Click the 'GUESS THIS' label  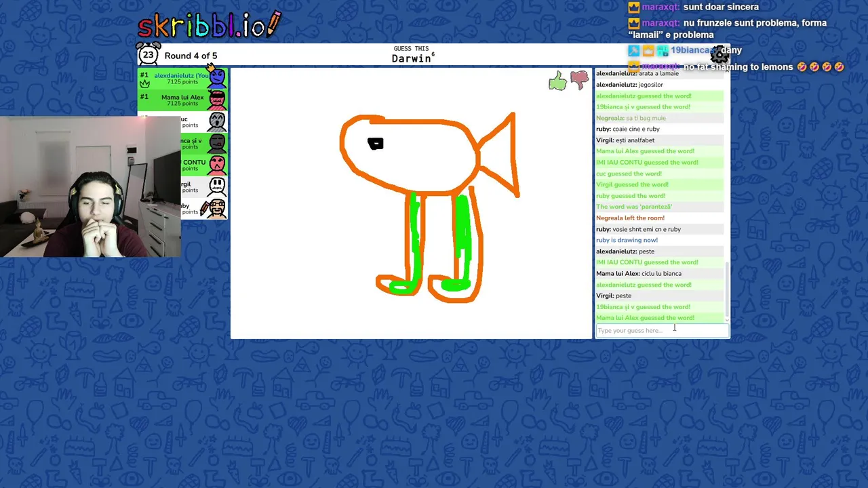pos(411,49)
